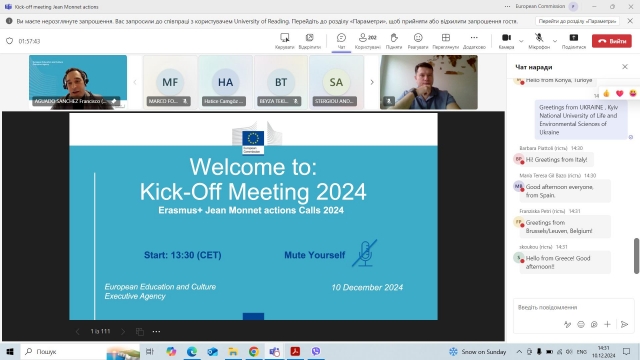Image resolution: width=640 pixels, height=360 pixels.
Task: Open the Переглянути view layout options
Action: tap(446, 41)
